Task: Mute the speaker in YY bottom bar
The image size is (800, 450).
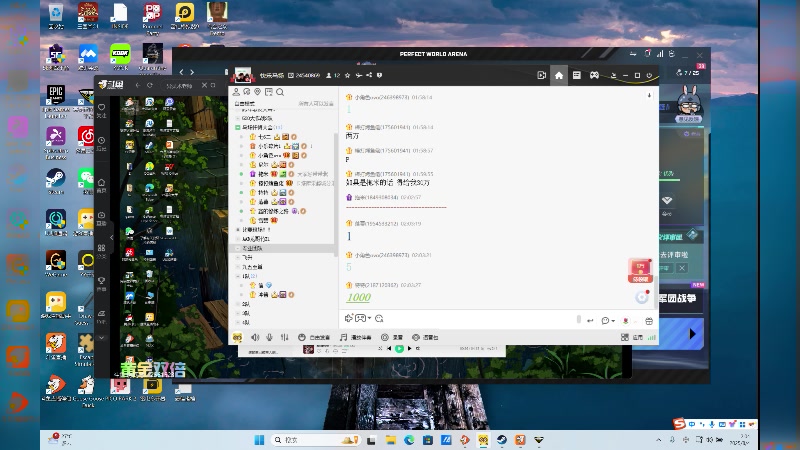Action: pyautogui.click(x=255, y=337)
